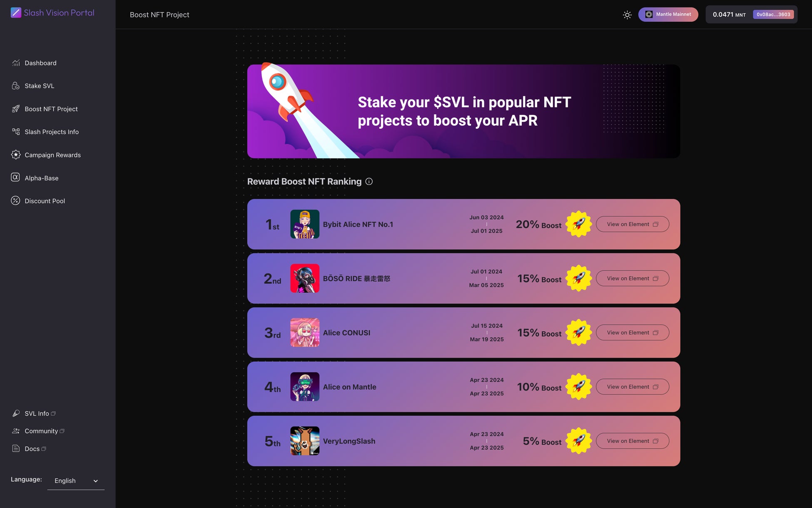Click the Dashboard chart icon in sidebar

point(16,63)
